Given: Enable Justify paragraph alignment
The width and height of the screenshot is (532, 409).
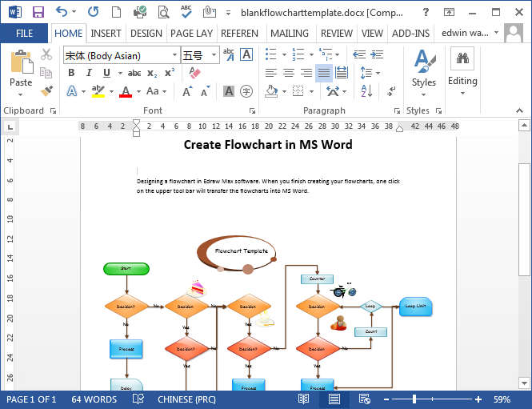Looking at the screenshot, I should pyautogui.click(x=323, y=73).
